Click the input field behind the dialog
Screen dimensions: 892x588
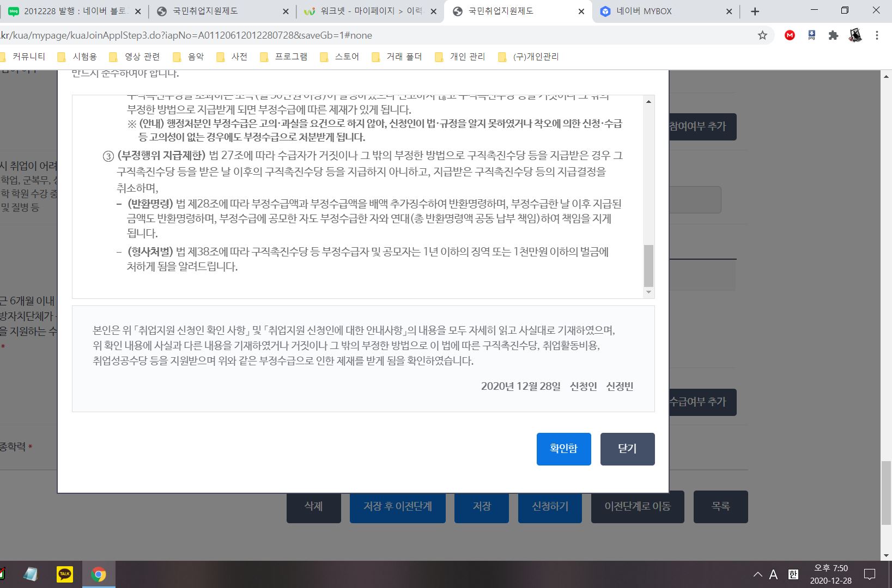pos(695,200)
